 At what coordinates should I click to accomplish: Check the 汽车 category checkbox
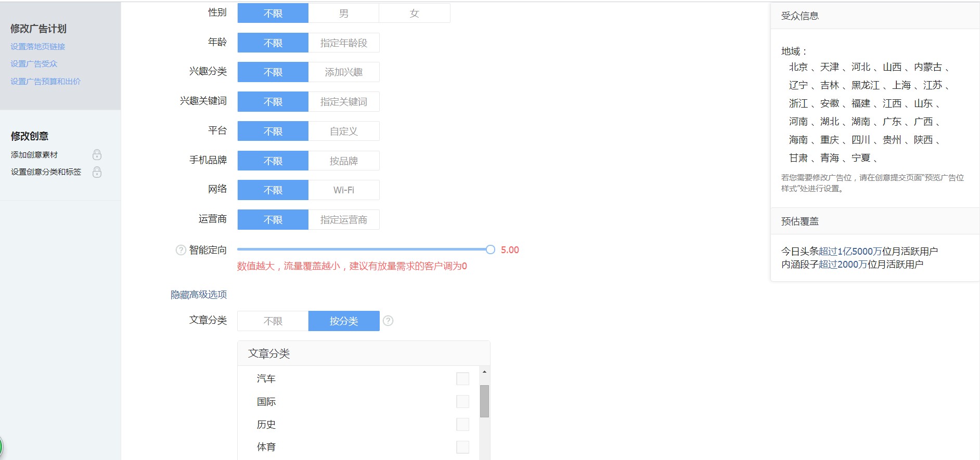(462, 379)
